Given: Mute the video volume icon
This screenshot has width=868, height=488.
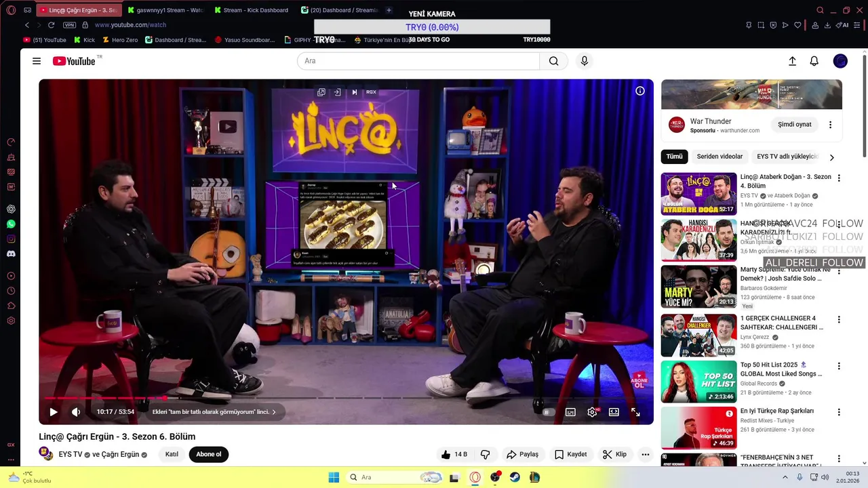Looking at the screenshot, I should [x=76, y=411].
